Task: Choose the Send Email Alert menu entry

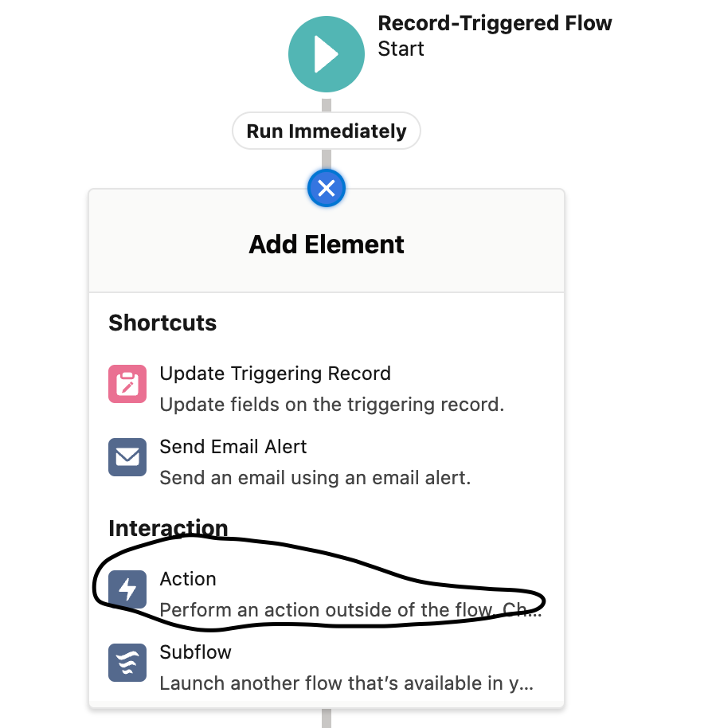Action: click(327, 463)
